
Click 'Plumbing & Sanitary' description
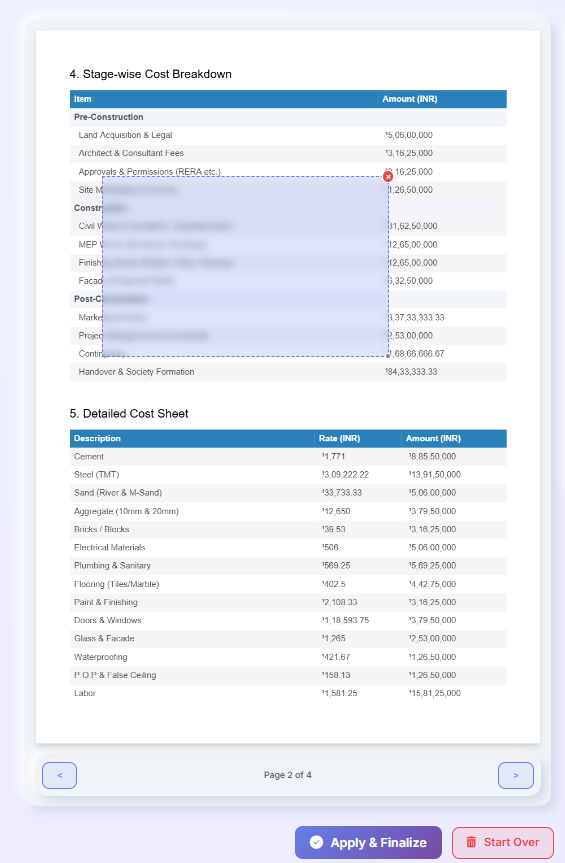[112, 566]
